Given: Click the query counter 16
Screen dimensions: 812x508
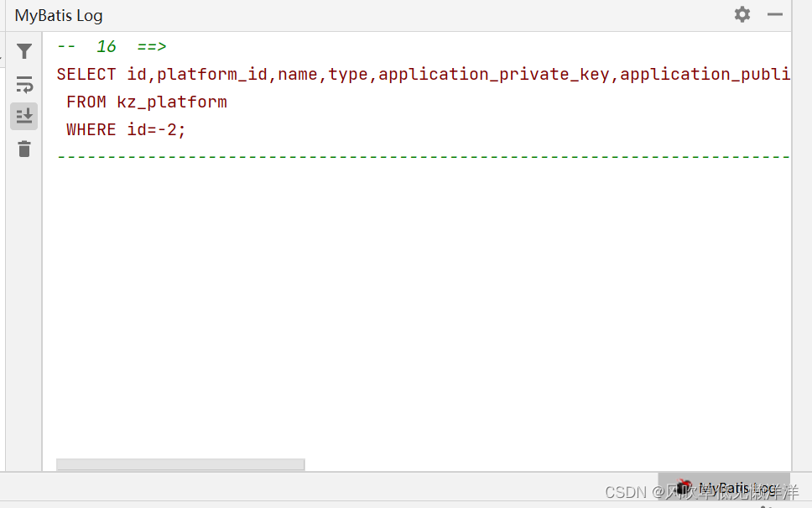Looking at the screenshot, I should click(x=106, y=46).
